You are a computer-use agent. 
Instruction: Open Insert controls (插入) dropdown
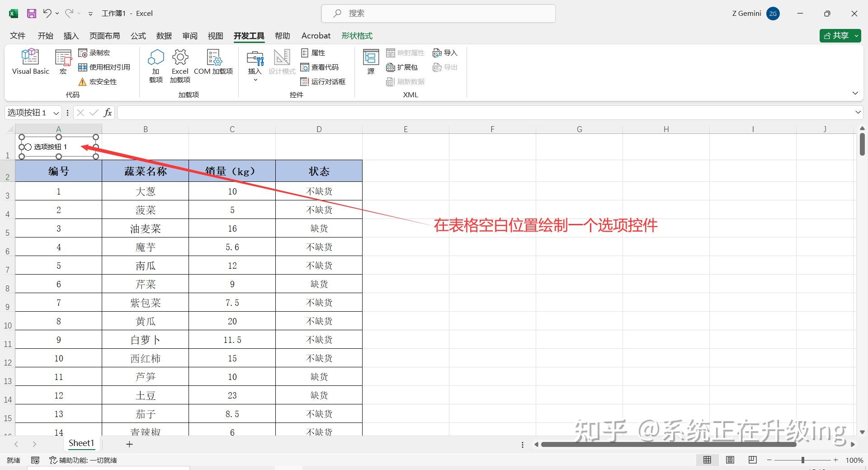tap(255, 66)
